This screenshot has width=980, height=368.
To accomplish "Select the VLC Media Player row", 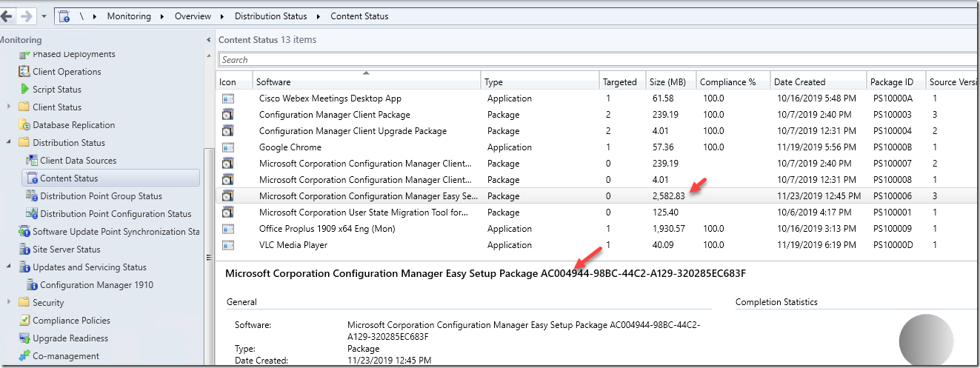I will (293, 245).
